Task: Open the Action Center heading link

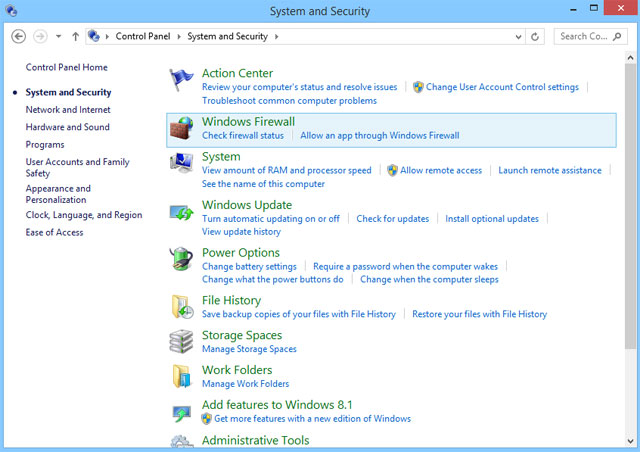Action: [238, 73]
